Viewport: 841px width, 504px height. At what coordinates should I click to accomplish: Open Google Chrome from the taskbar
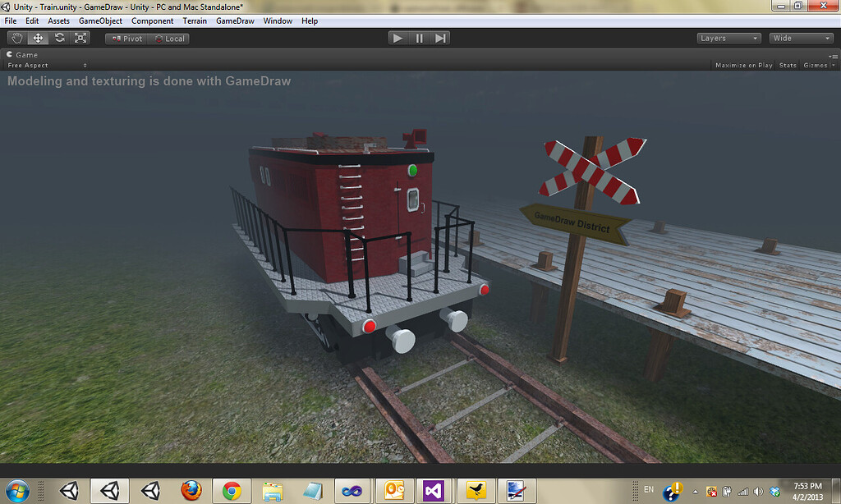coord(231,491)
